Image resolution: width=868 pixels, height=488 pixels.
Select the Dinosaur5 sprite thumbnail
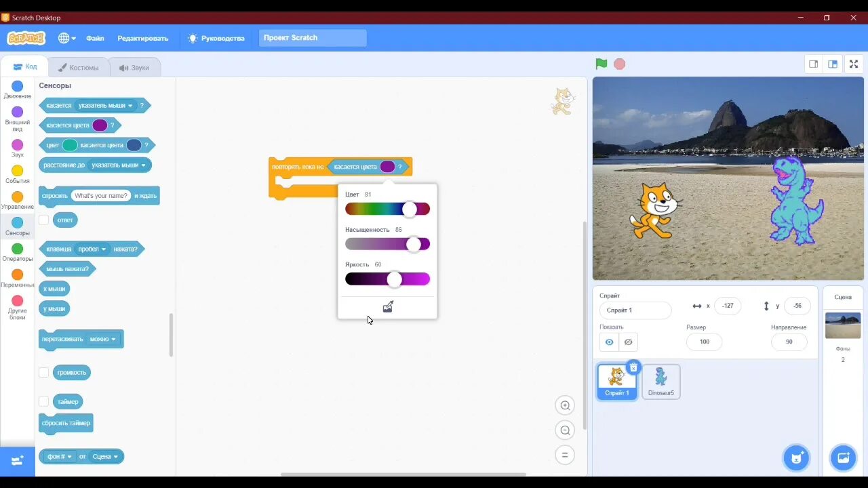coord(661,381)
